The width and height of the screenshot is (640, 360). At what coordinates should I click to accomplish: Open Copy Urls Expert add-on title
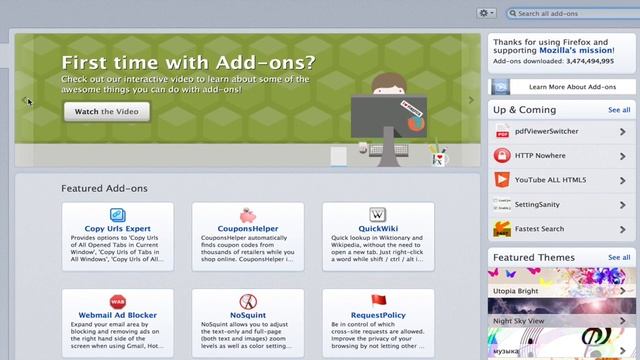(118, 229)
